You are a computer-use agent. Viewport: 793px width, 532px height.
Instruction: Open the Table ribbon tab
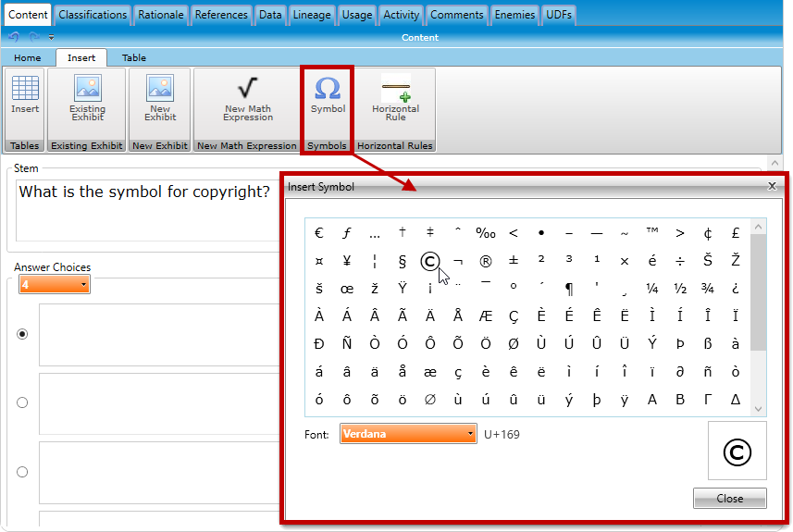tap(134, 58)
